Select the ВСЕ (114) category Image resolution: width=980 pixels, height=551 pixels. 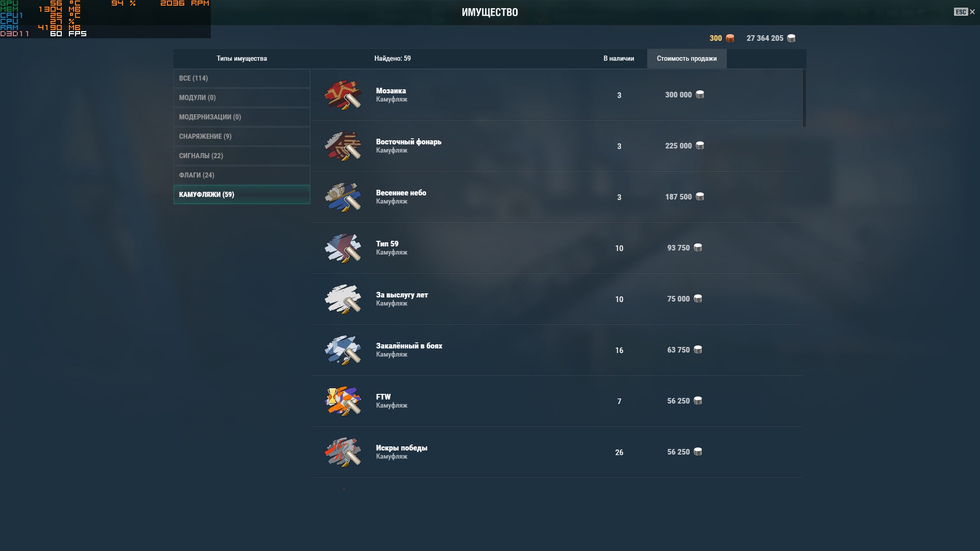pos(242,78)
